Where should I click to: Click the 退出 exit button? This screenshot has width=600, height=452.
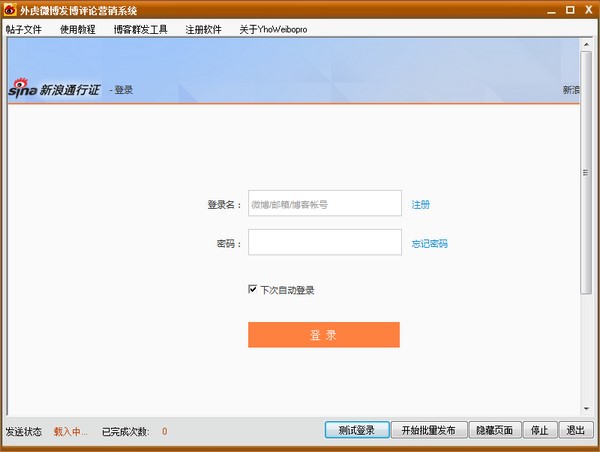click(576, 430)
